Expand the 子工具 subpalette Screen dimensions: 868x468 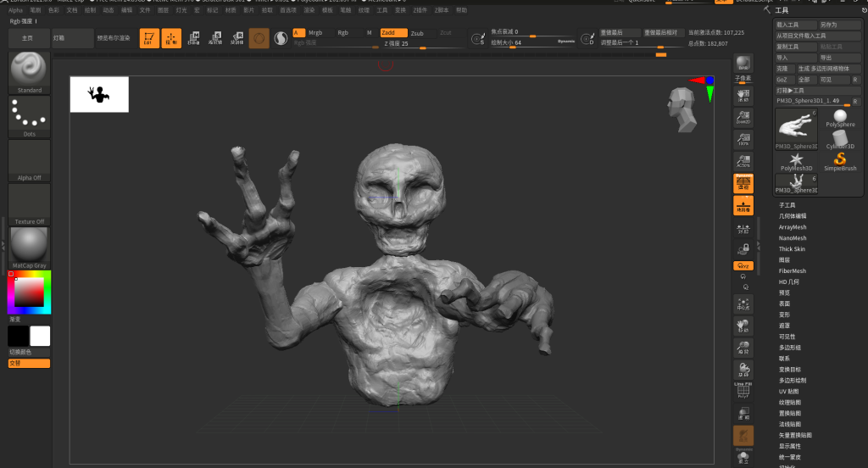pos(787,205)
